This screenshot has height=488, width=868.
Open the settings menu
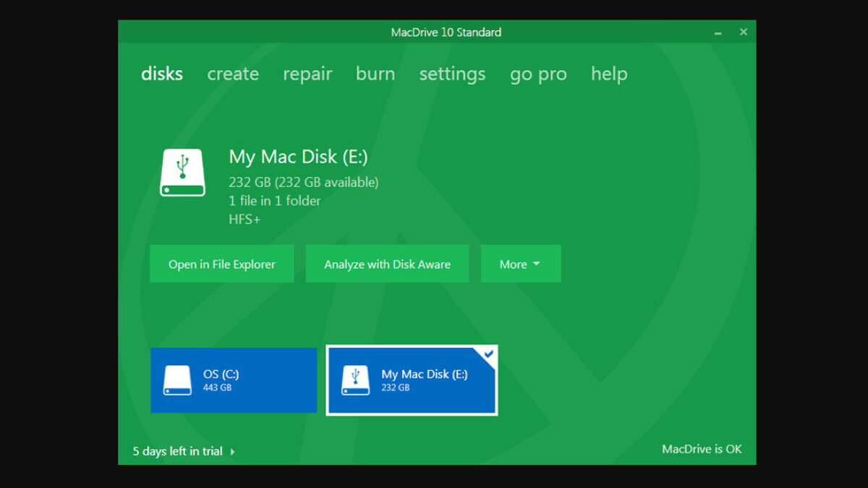[452, 73]
